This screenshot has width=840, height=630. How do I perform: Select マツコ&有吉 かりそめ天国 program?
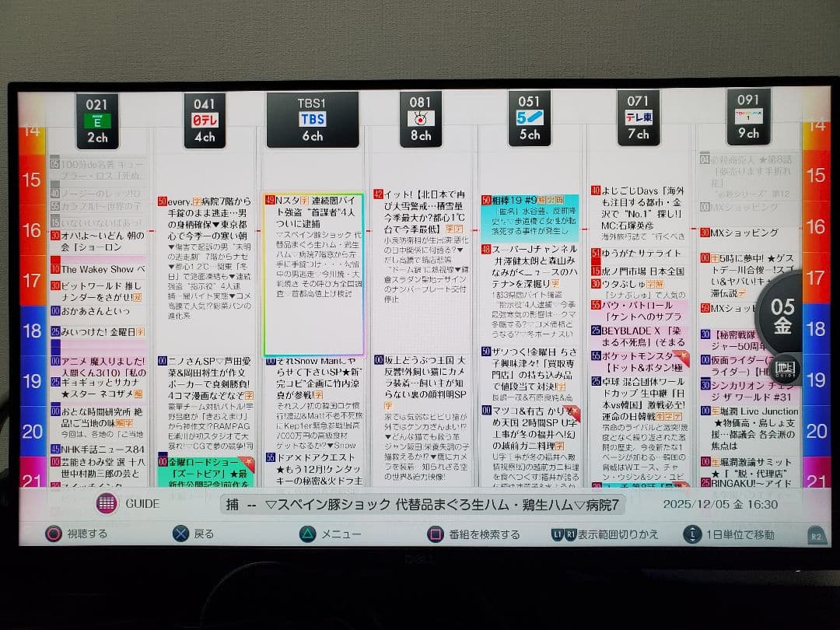(x=530, y=446)
